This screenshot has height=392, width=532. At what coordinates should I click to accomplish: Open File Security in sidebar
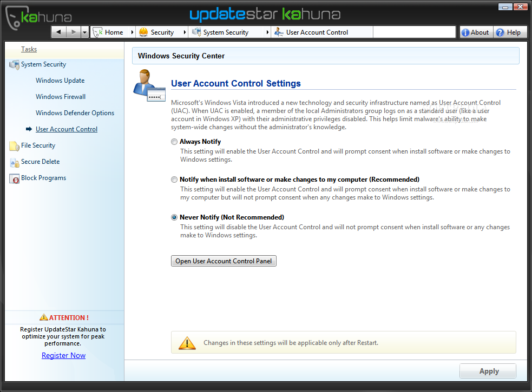[x=38, y=145]
